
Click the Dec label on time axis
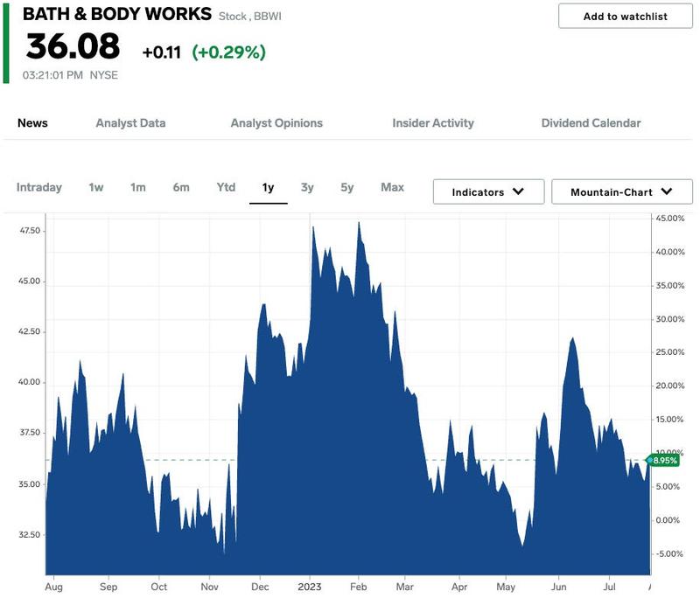click(x=260, y=587)
